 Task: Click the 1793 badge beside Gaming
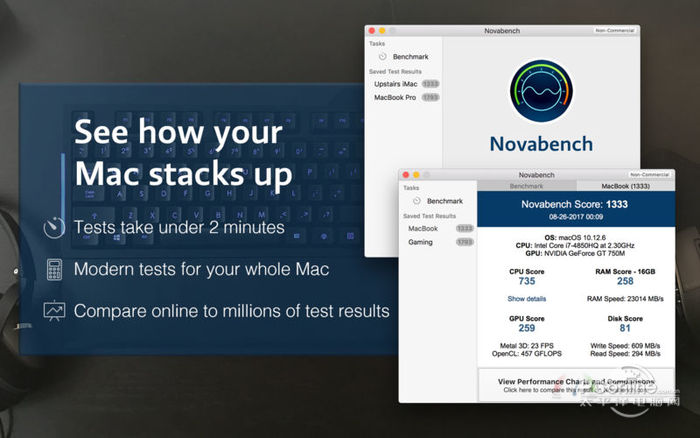465,242
